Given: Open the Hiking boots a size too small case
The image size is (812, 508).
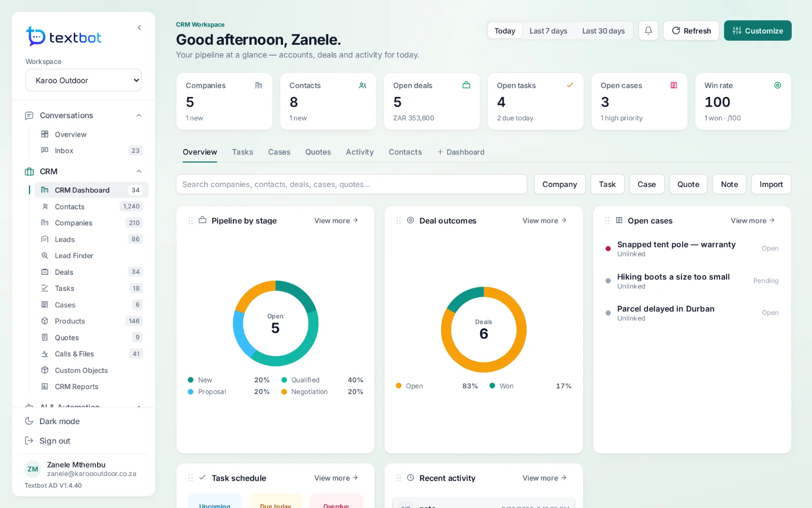Looking at the screenshot, I should coord(692,281).
